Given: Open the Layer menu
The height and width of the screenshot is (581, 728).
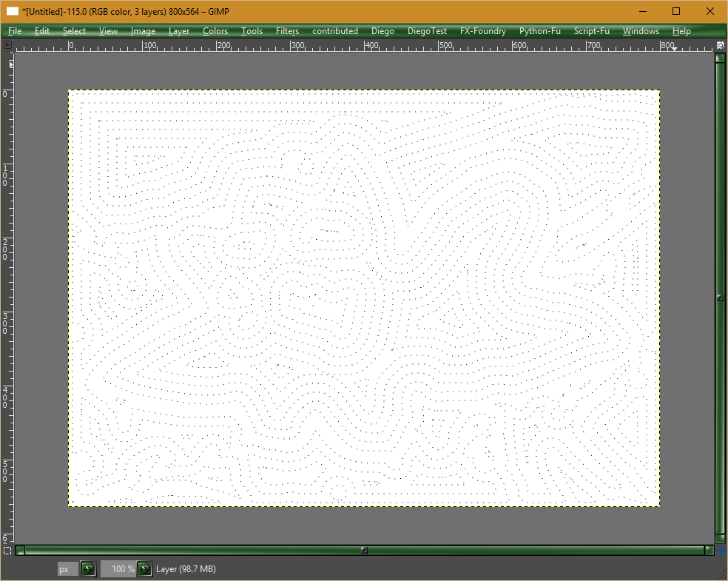Looking at the screenshot, I should click(179, 31).
